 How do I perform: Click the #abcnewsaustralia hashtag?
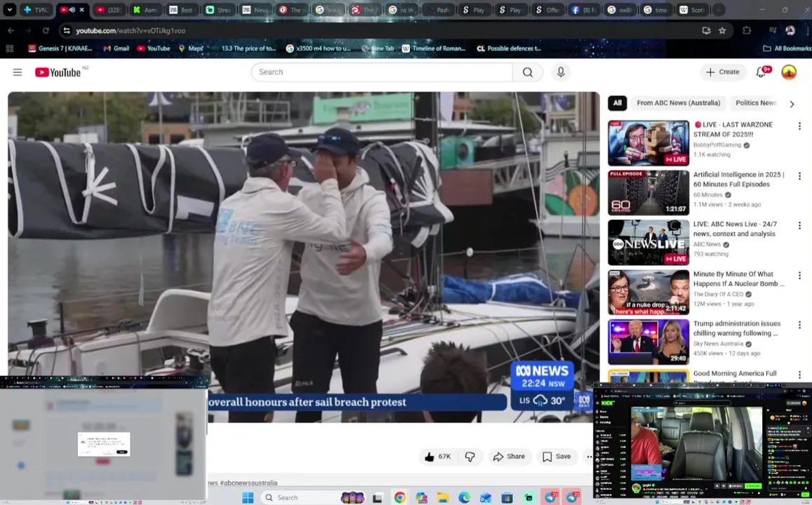(x=248, y=483)
